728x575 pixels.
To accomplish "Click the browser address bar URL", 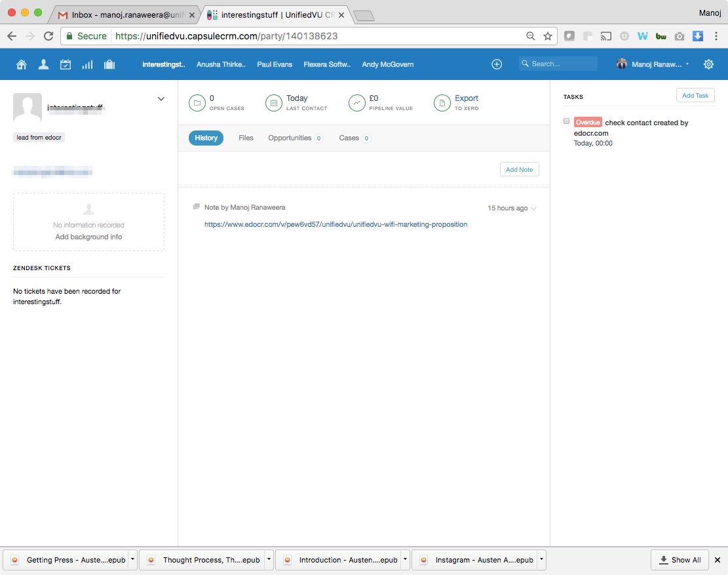I will point(226,36).
